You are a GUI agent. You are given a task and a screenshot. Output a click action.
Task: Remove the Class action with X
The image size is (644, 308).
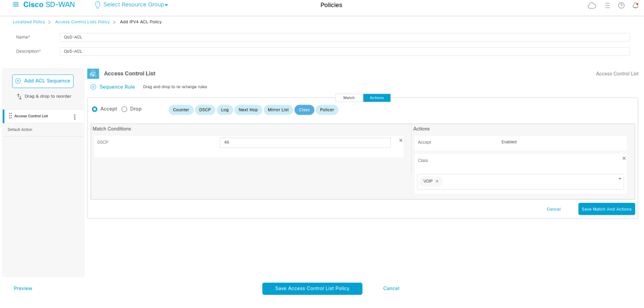pyautogui.click(x=624, y=158)
